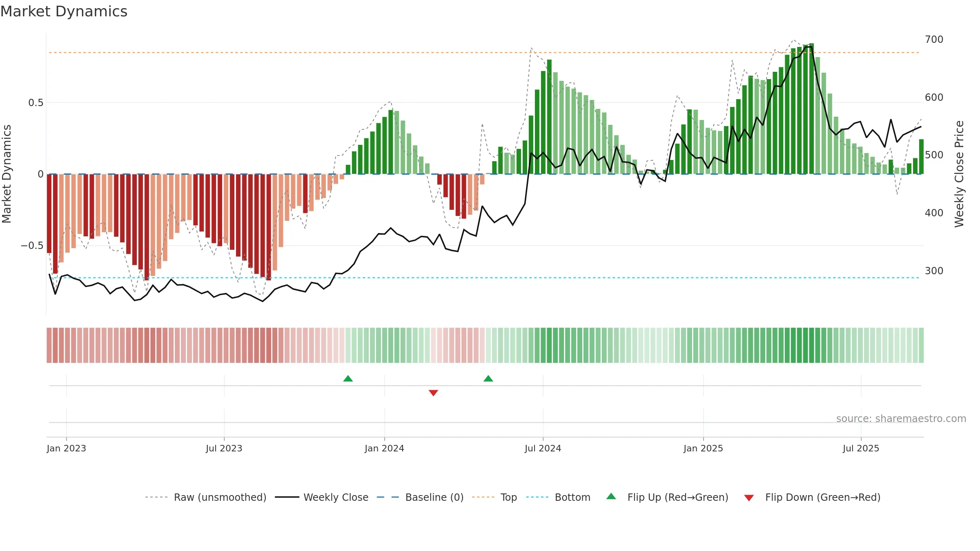Click the red flip-down marker after Jan 2024

[433, 393]
